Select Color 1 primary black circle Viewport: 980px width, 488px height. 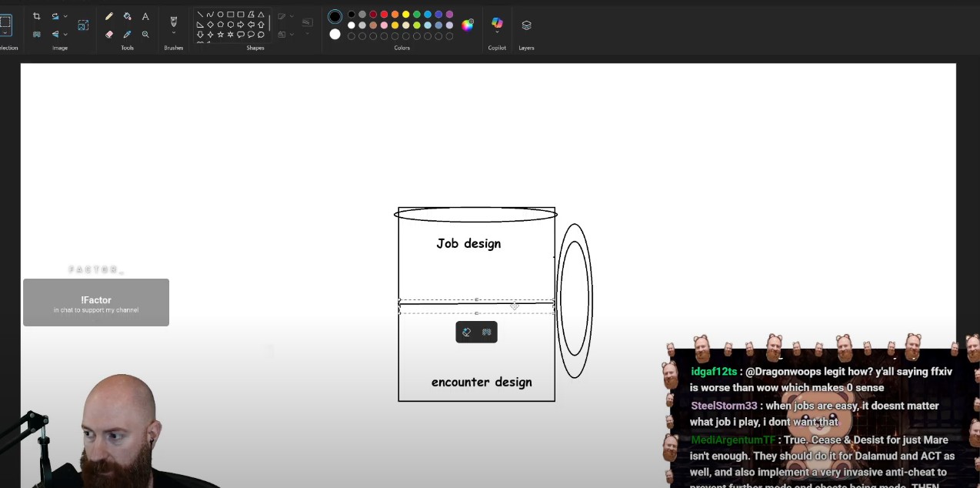click(x=335, y=16)
